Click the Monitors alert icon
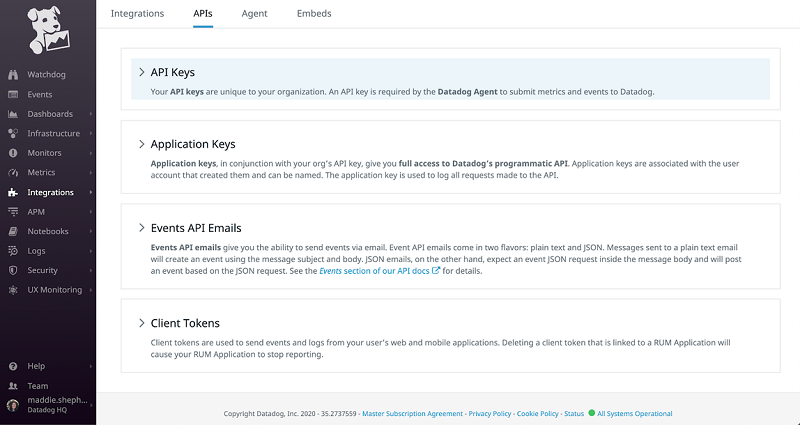Viewport: 800px width, 425px height. pyautogui.click(x=13, y=153)
